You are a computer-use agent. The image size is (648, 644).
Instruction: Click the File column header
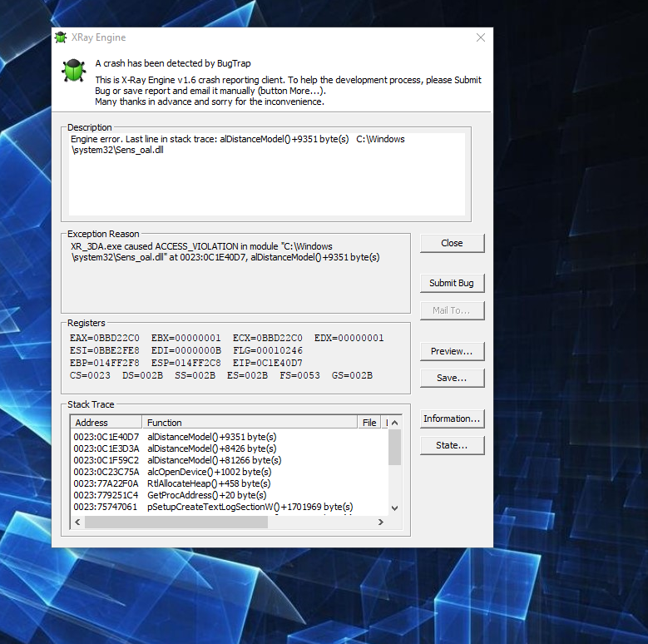pyautogui.click(x=369, y=423)
